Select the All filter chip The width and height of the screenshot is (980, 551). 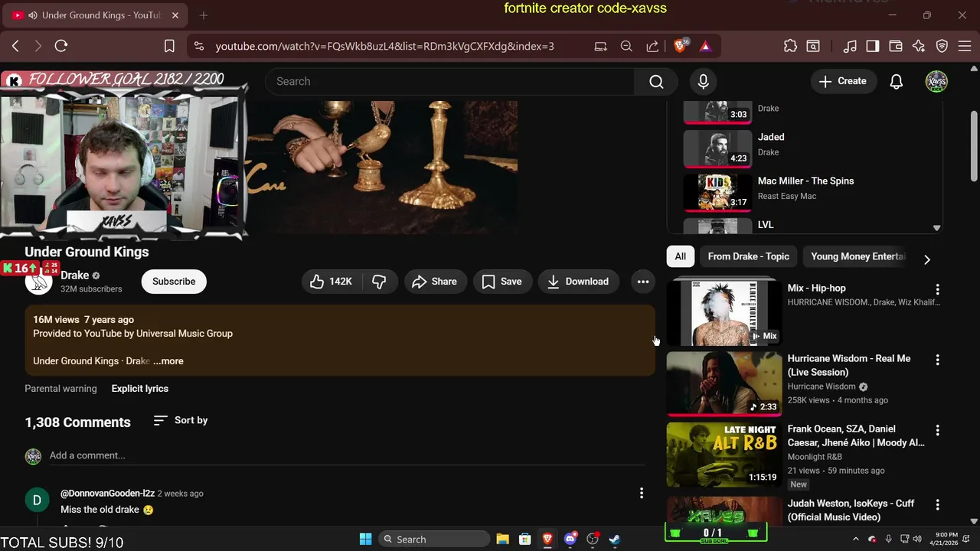click(680, 256)
